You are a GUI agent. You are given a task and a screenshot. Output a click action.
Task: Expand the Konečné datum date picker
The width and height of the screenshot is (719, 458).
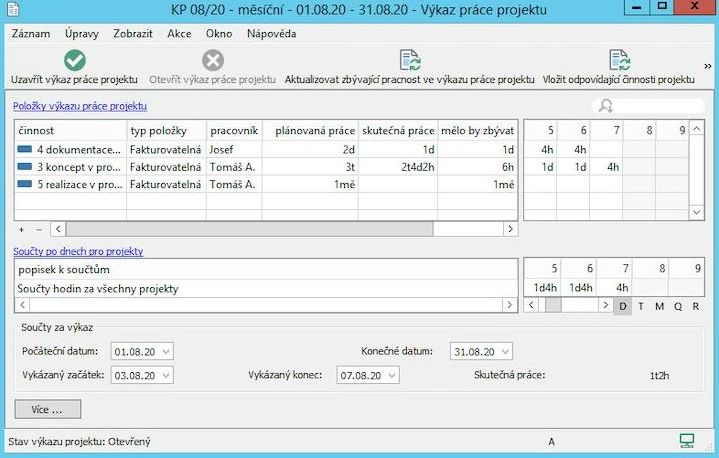pos(504,351)
